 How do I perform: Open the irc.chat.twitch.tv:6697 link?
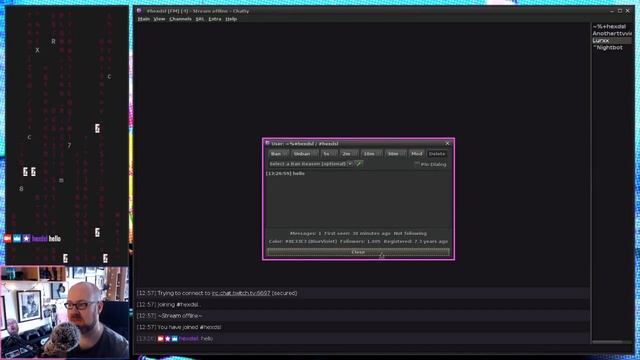click(x=241, y=293)
